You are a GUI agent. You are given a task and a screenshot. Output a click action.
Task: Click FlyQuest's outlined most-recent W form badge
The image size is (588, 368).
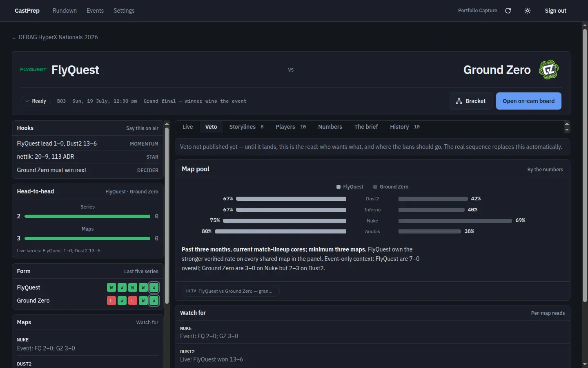coord(154,287)
